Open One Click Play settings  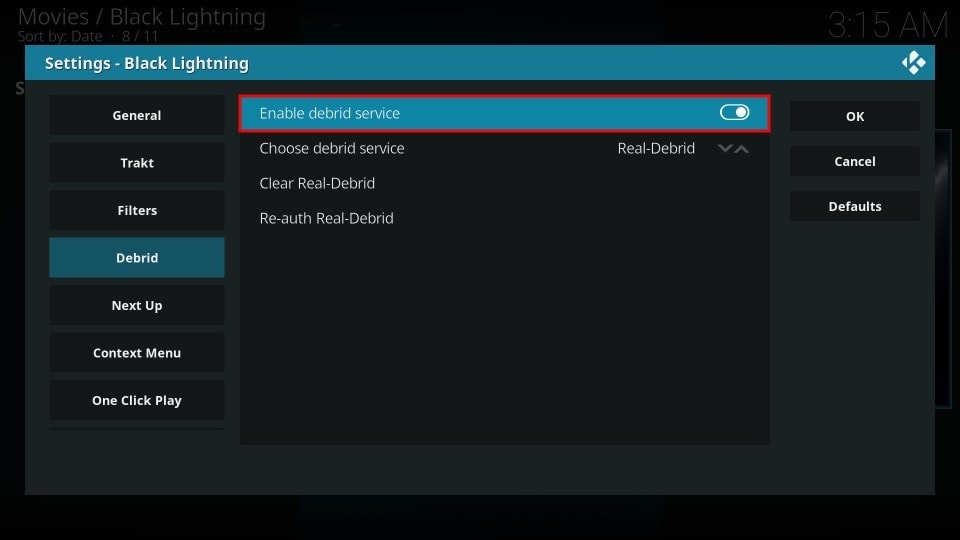click(x=137, y=400)
